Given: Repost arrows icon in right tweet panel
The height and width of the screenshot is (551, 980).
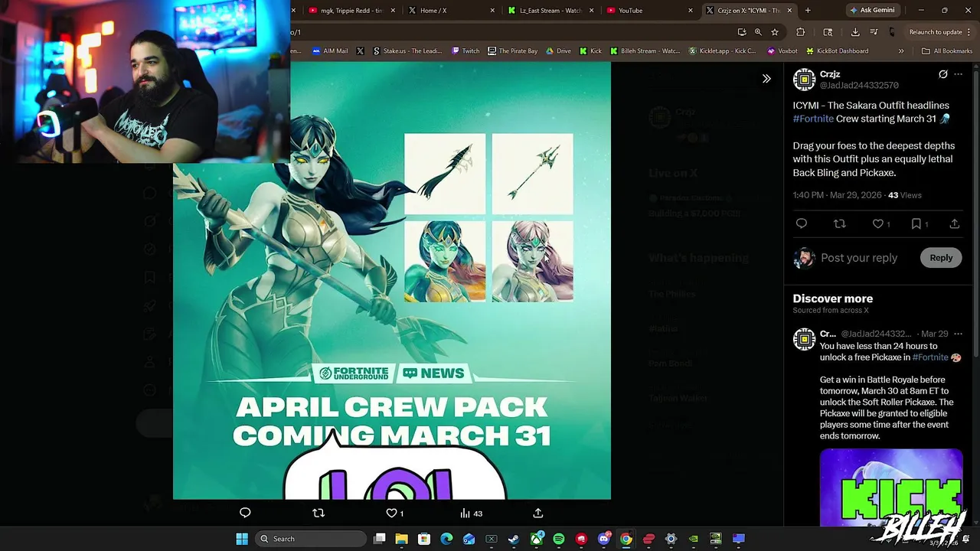Looking at the screenshot, I should pyautogui.click(x=840, y=223).
